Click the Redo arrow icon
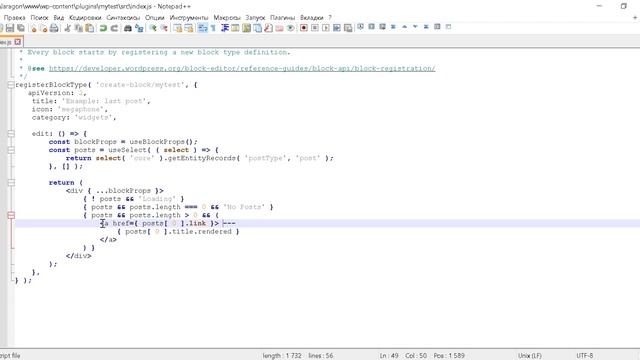The image size is (640, 360). pos(114,28)
